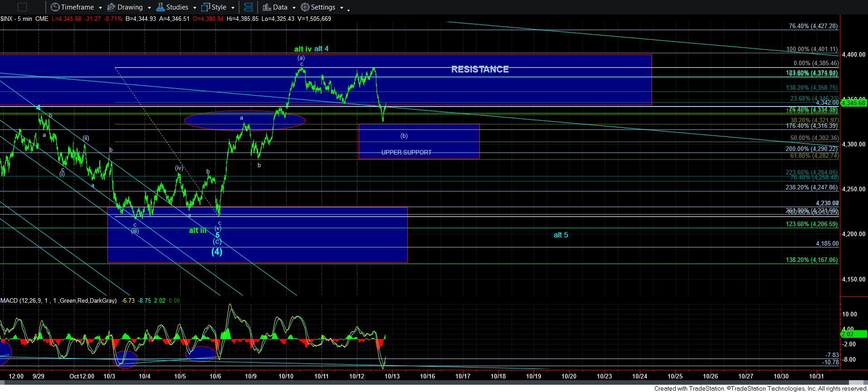Click the green 4,345.68 current price tag

[853, 103]
